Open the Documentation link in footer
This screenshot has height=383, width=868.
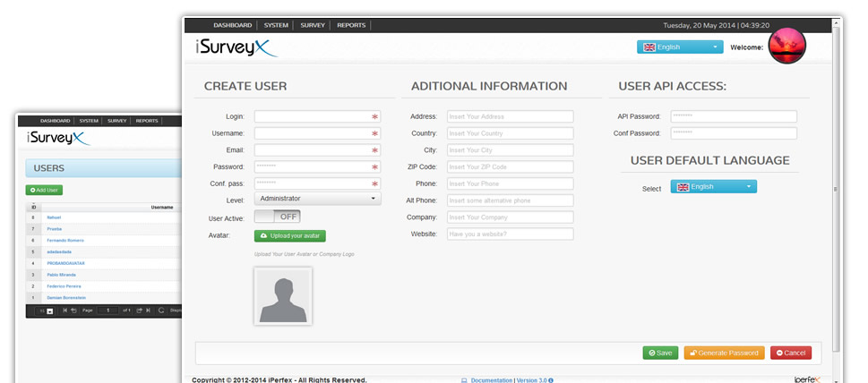point(492,380)
